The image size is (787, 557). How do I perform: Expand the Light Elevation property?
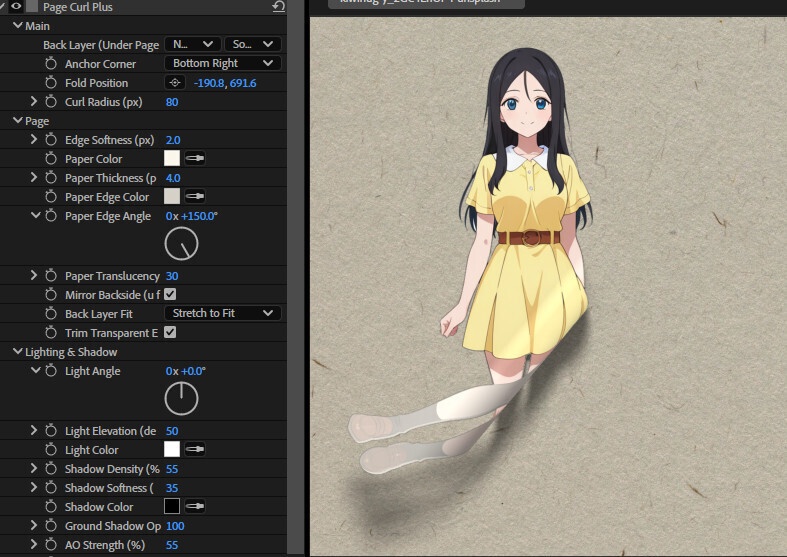[x=34, y=431]
